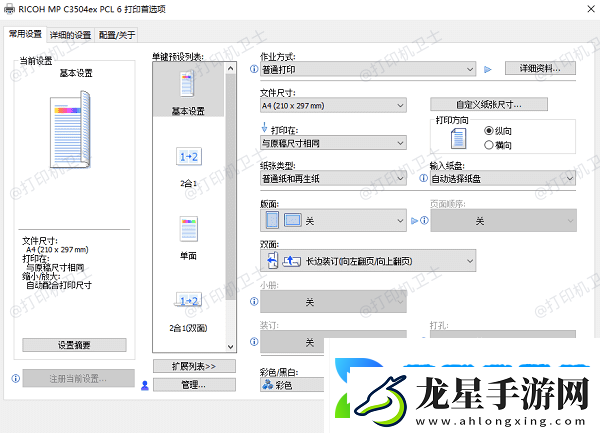The image size is (600, 433).
Task: Click the info icon beside 页面顺序 dropdown
Action: click(424, 220)
